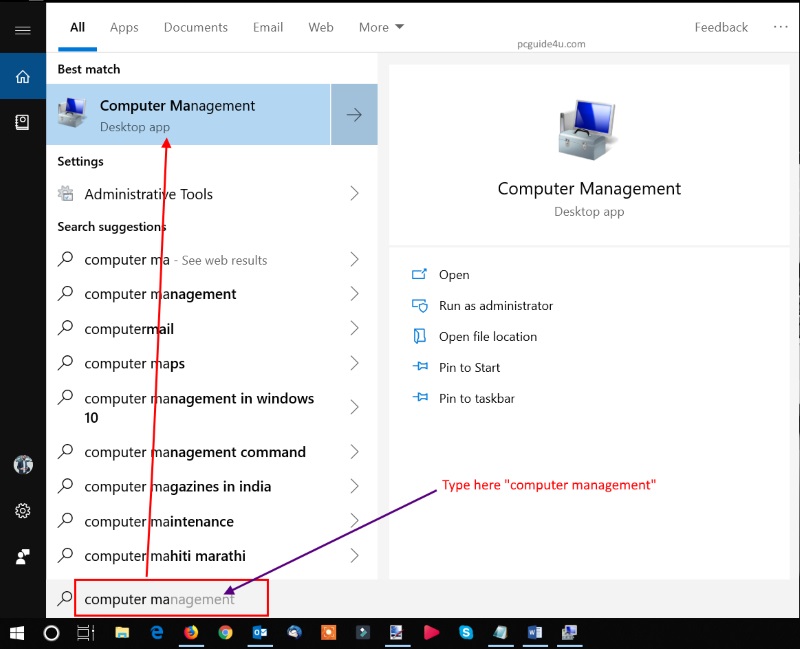Expand the More dropdown filter
The width and height of the screenshot is (800, 649).
pyautogui.click(x=381, y=27)
